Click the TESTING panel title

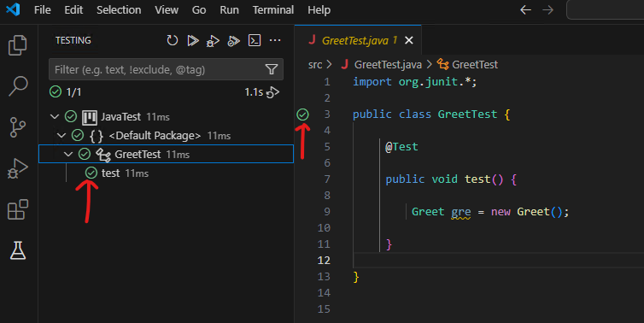click(x=73, y=40)
